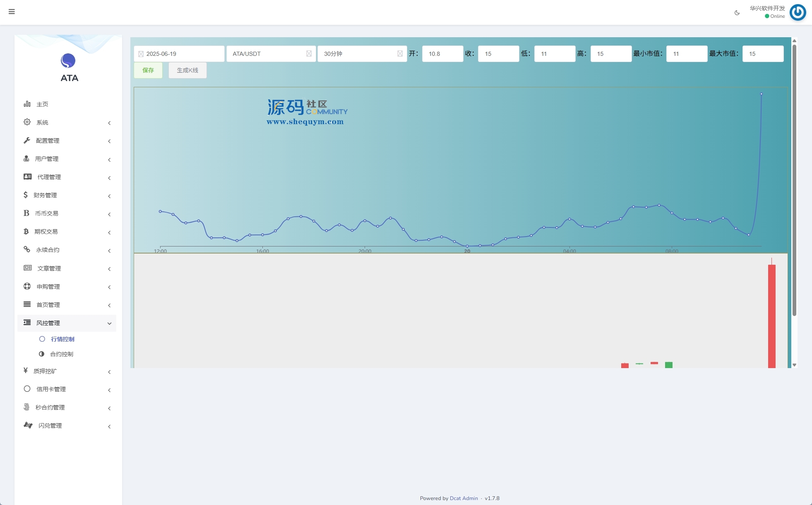
Task: Collapse the 风控管理 menu chevron
Action: pos(109,323)
